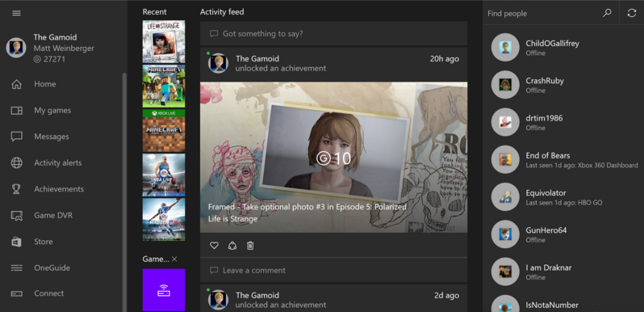Open the top Minecraft recent tile
The image size is (644, 312).
click(164, 86)
